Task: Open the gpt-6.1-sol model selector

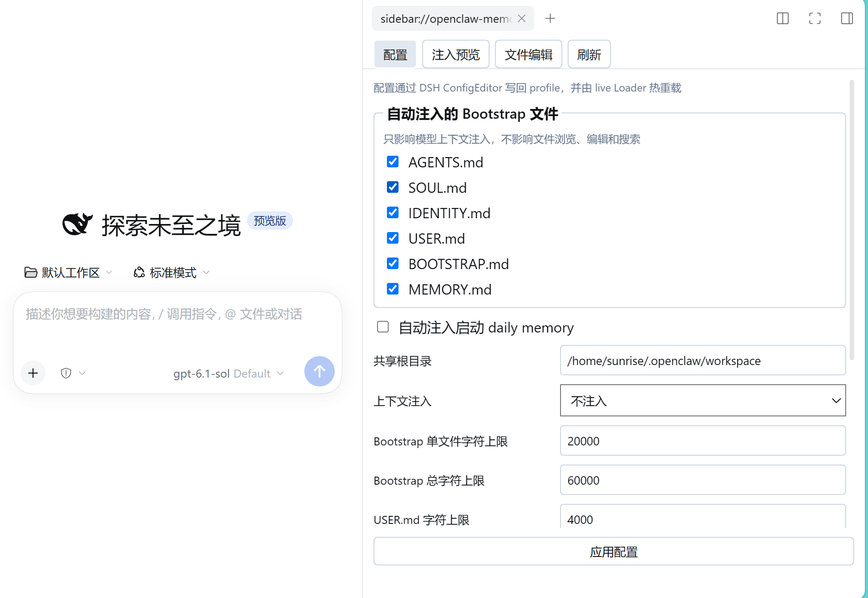Action: point(228,374)
